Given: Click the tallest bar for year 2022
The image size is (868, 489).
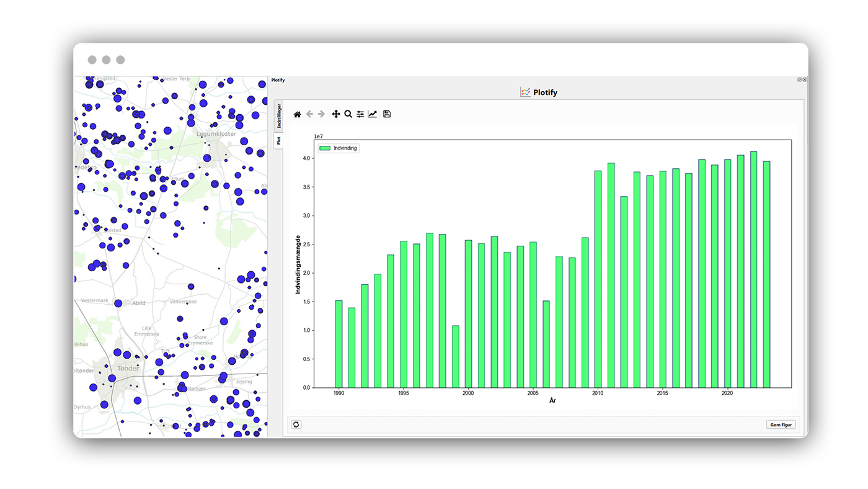Looking at the screenshot, I should [753, 270].
